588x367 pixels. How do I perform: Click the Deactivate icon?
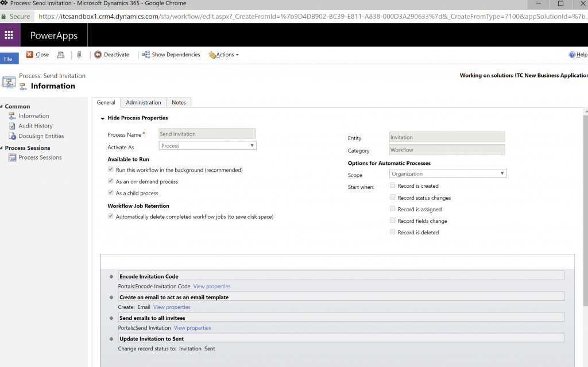[x=98, y=55]
